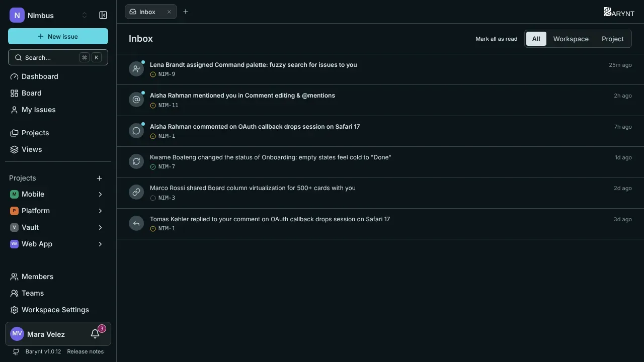Image resolution: width=644 pixels, height=362 pixels.
Task: Click the Dashboard gauge icon
Action: coord(14,76)
